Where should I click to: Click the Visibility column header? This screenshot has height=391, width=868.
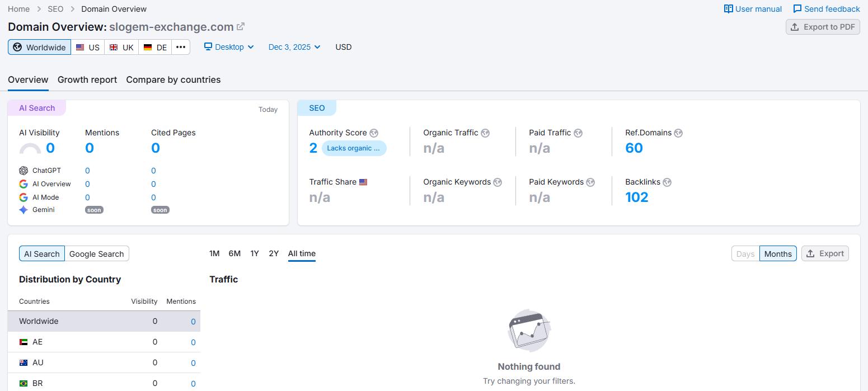point(144,302)
